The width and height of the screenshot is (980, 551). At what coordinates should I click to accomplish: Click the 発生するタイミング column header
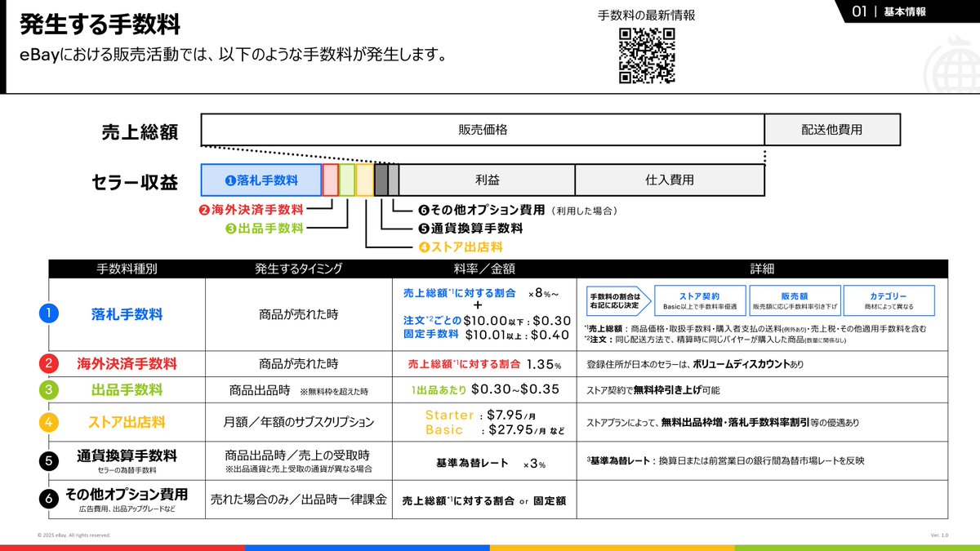click(x=298, y=268)
